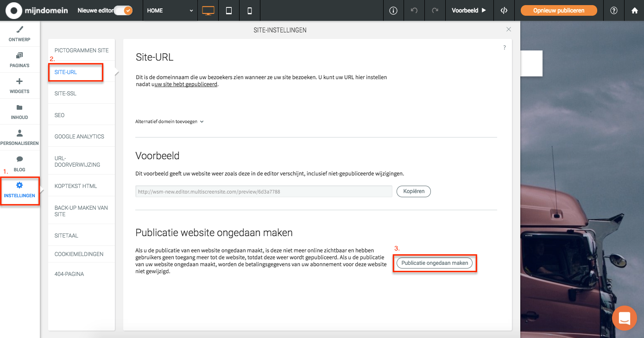Expand Alternatief domein toevoegen
The image size is (644, 338).
170,122
